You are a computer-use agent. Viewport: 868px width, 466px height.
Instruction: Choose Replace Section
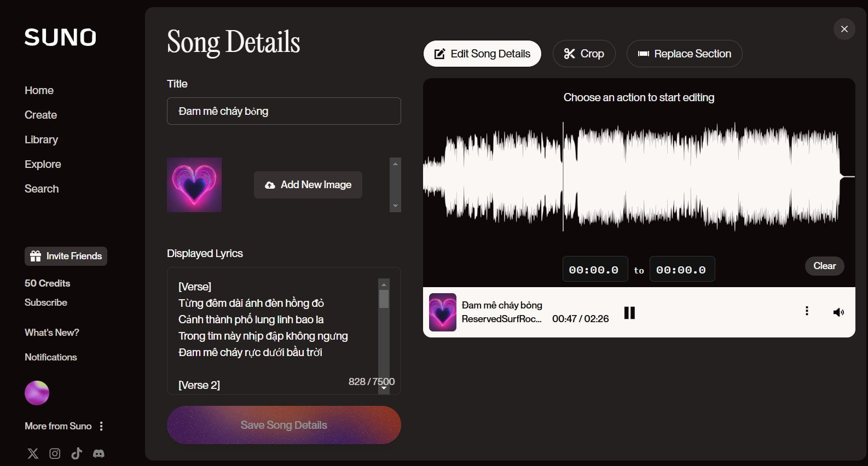point(684,54)
